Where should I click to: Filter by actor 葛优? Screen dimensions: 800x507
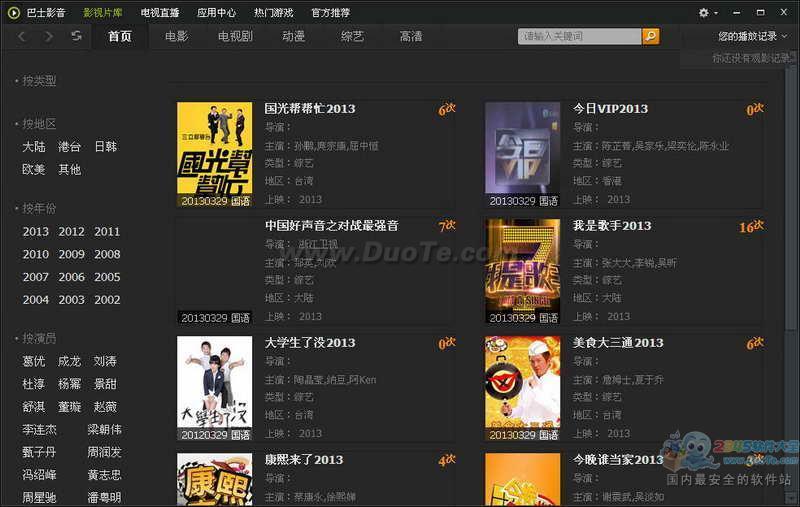click(x=34, y=361)
